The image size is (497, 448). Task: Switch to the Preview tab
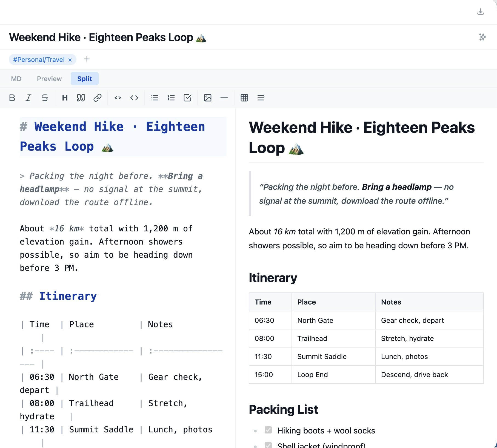(49, 79)
